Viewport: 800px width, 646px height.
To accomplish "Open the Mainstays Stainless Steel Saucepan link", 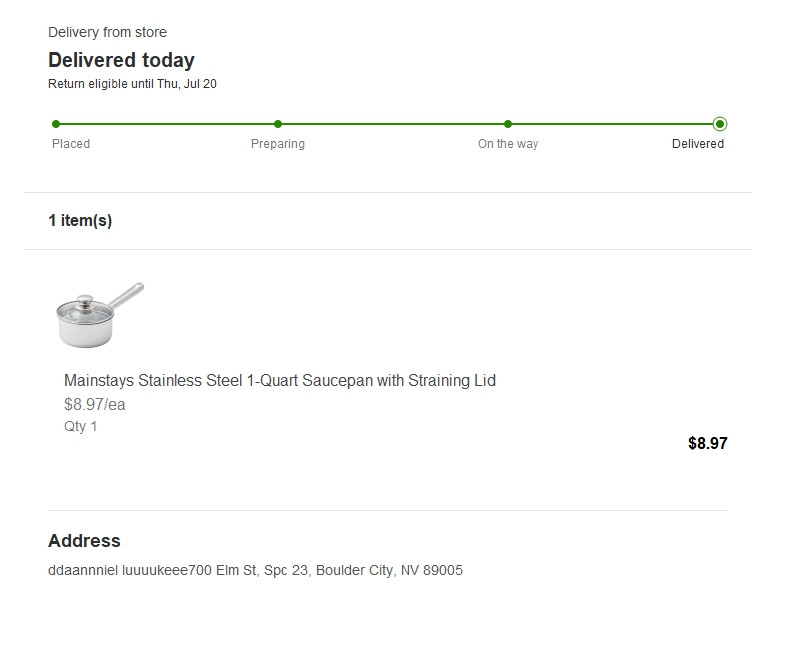I will tap(279, 381).
